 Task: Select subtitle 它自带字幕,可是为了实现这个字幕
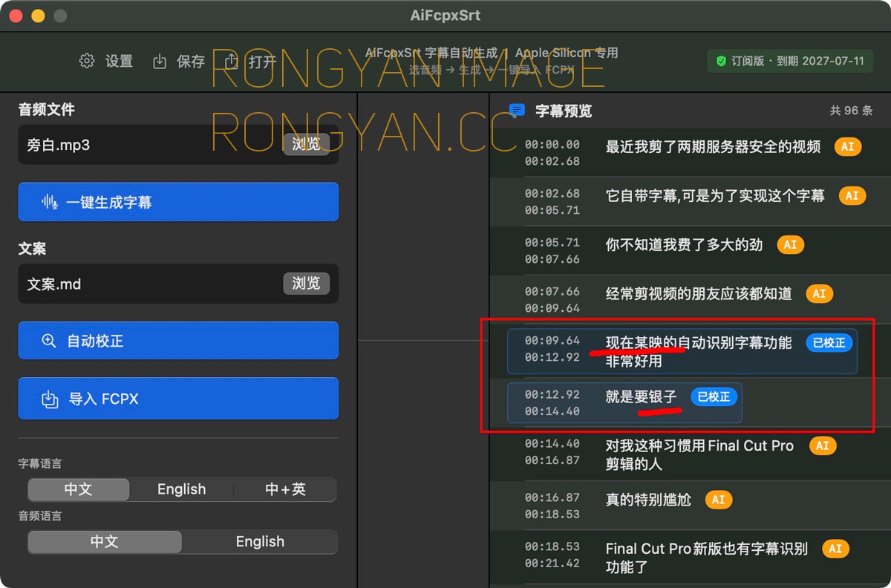coord(715,196)
